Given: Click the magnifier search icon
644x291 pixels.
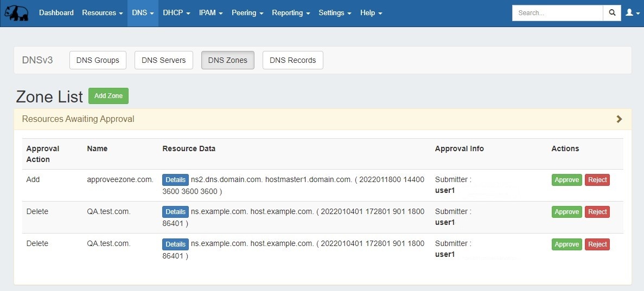Looking at the screenshot, I should tap(612, 13).
